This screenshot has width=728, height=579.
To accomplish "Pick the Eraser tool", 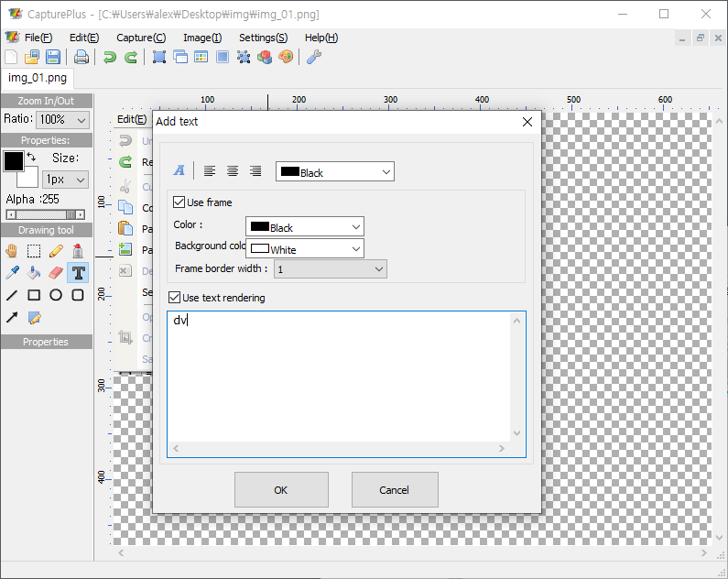I will point(56,272).
